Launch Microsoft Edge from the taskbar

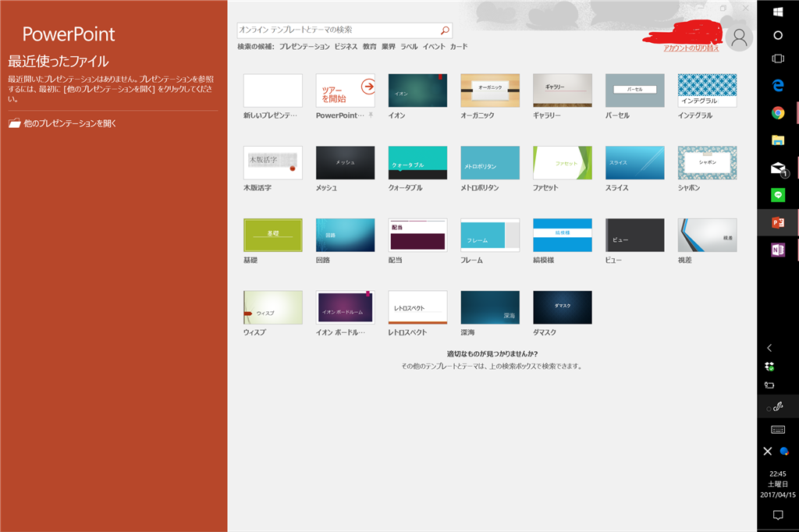coord(778,86)
